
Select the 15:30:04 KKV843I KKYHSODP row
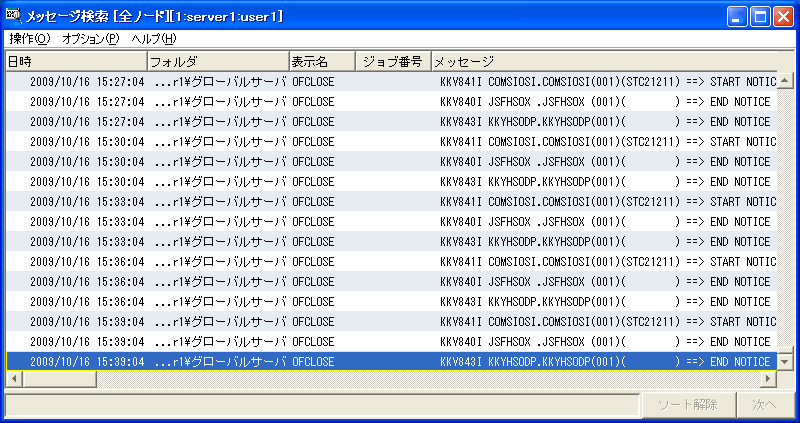(x=391, y=182)
